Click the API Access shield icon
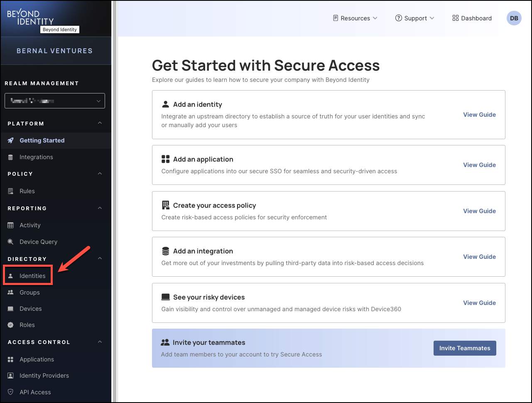 click(x=11, y=392)
